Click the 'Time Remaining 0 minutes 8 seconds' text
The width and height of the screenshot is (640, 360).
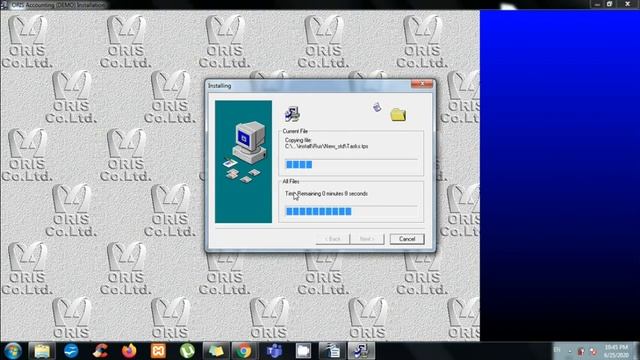point(326,193)
